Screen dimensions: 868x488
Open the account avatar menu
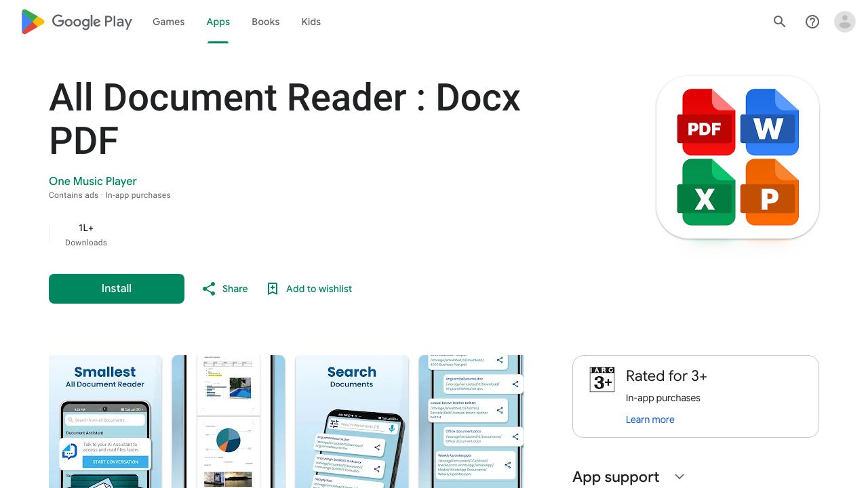point(845,22)
